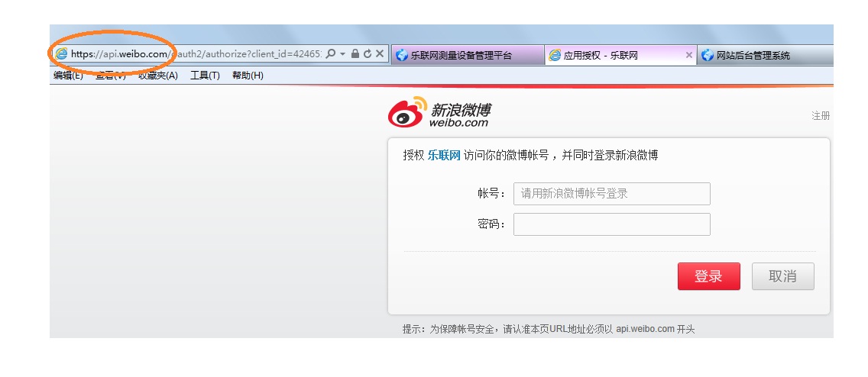Focus the 密码 password input field
Screen dimensions: 868x377
point(611,224)
